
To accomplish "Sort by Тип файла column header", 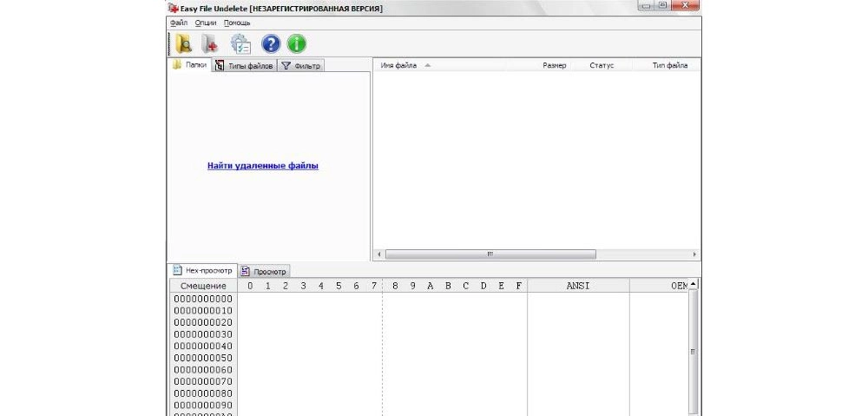I will pyautogui.click(x=670, y=65).
